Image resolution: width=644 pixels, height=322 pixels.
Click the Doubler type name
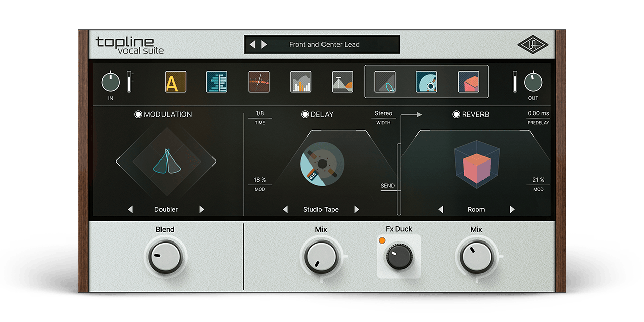pyautogui.click(x=166, y=209)
